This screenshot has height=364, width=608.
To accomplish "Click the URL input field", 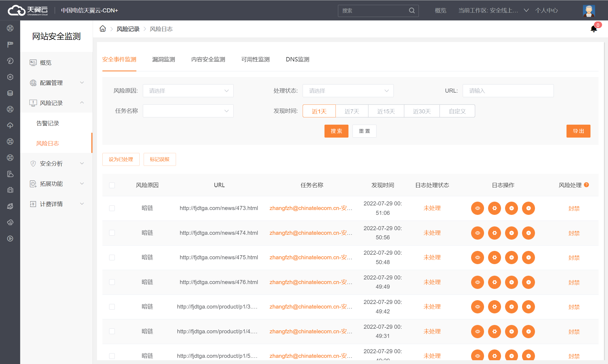I will [x=508, y=91].
